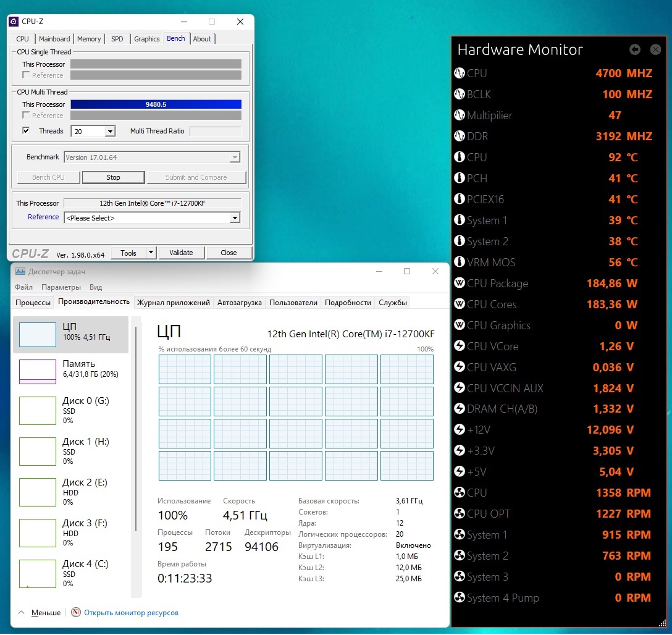Select Диск 2 (E:) HDD entry
The image size is (672, 635).
(x=70, y=492)
